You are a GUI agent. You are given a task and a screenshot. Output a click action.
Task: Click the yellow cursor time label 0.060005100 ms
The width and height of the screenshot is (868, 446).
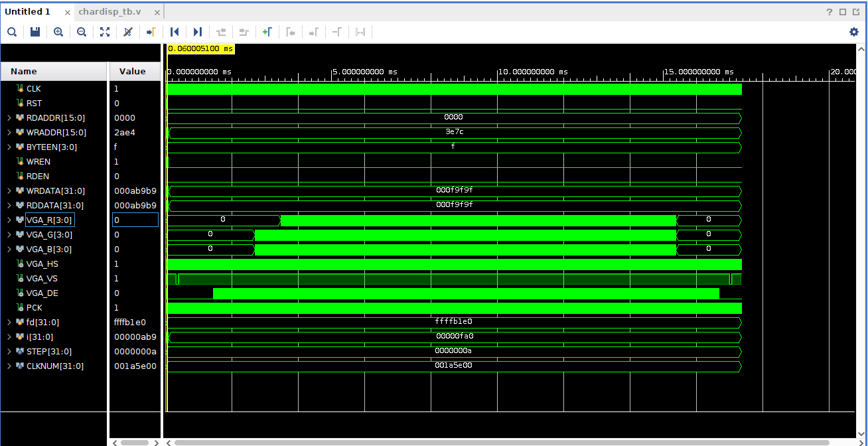(x=200, y=48)
